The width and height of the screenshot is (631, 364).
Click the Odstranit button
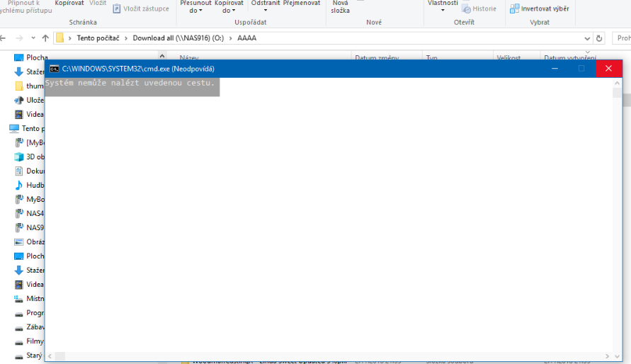pos(266,4)
